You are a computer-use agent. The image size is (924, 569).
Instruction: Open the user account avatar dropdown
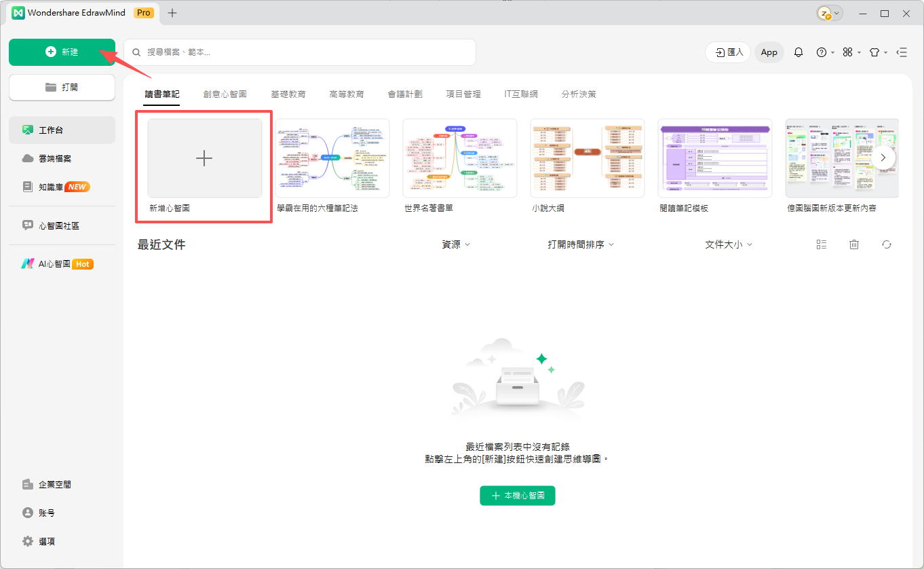click(x=829, y=13)
